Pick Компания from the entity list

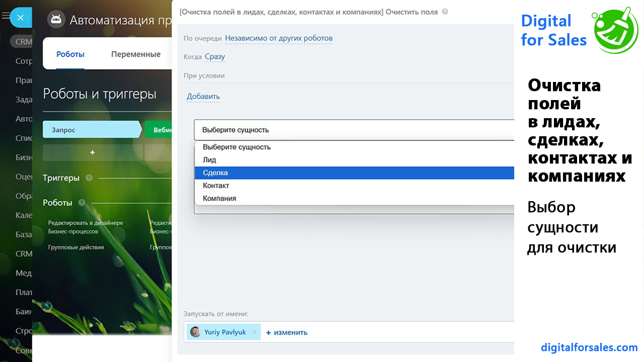354,198
